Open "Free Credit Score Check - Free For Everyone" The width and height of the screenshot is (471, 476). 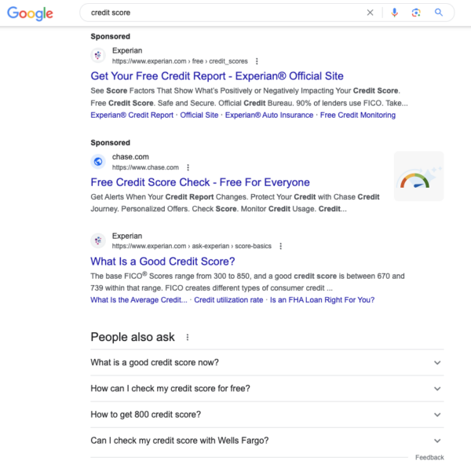tap(200, 182)
